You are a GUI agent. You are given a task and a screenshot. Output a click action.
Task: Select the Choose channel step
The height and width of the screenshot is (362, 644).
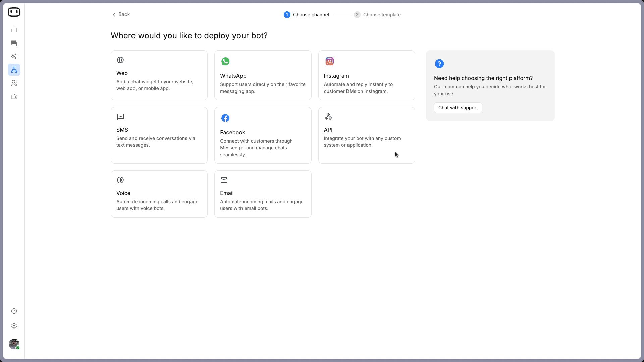[306, 15]
